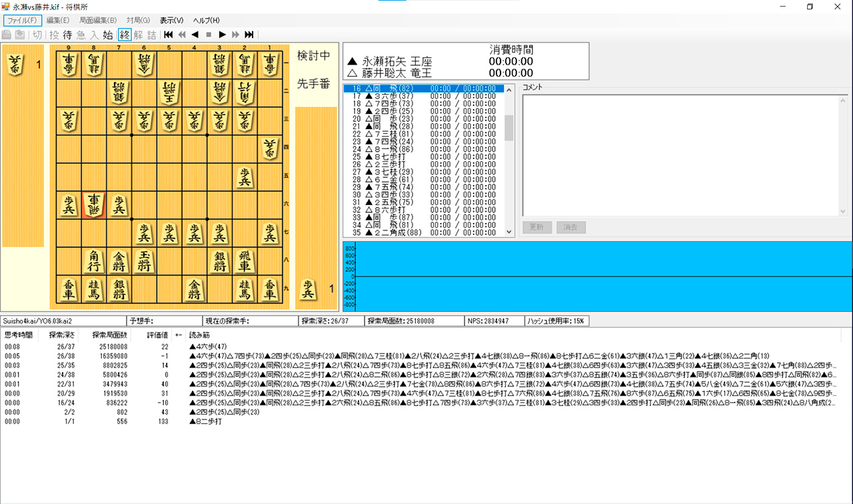
Task: Click inside the コメント text box
Action: [x=680, y=154]
